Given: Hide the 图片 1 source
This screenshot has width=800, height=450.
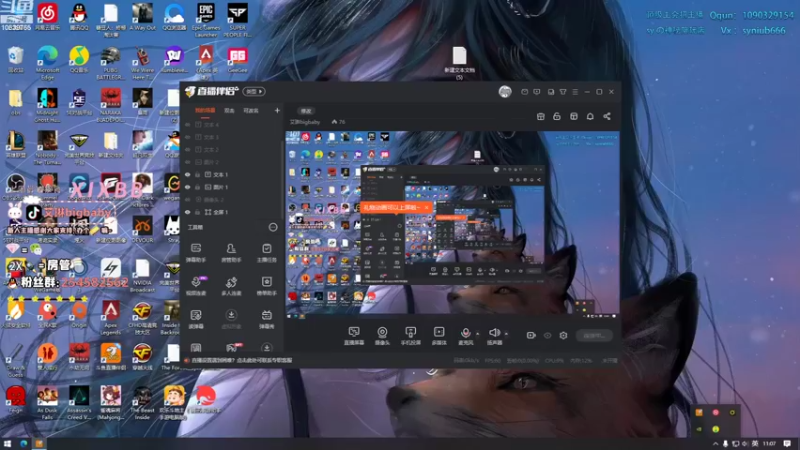Looking at the screenshot, I should tap(187, 187).
